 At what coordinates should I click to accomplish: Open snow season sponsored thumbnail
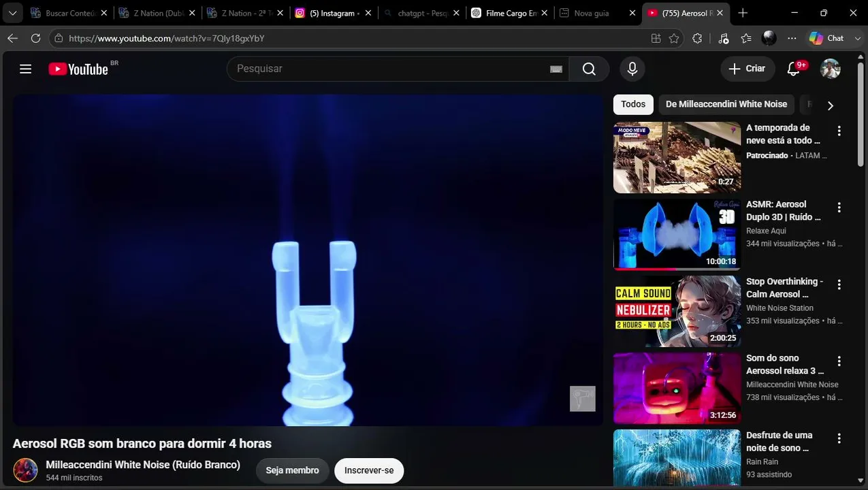(677, 157)
